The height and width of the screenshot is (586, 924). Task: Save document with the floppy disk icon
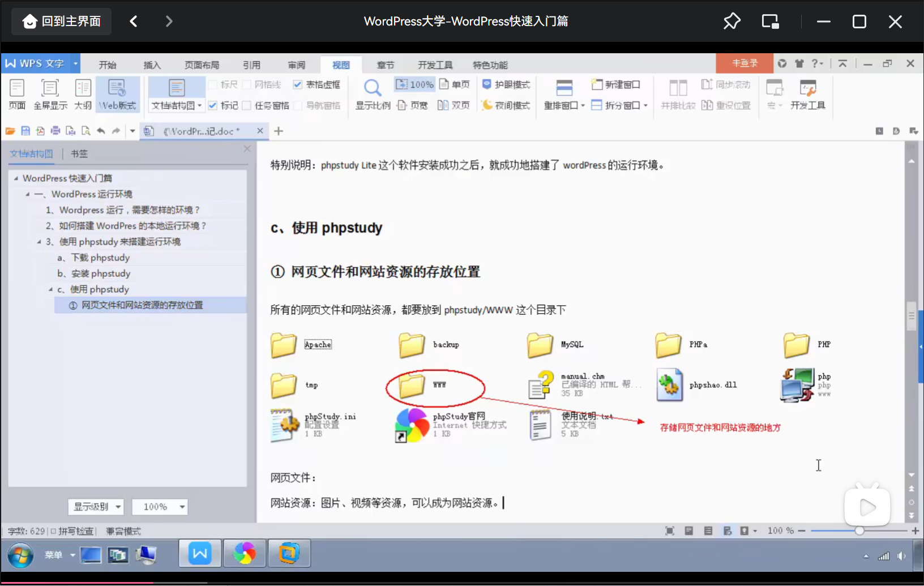(25, 131)
